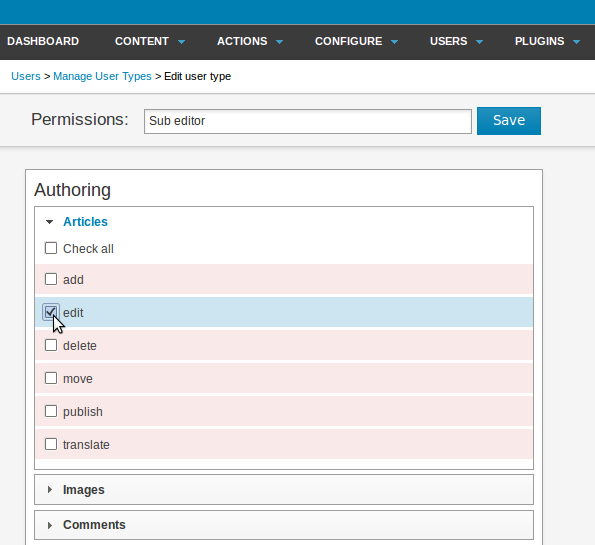Check the publish permission box
The image size is (595, 545).
(x=51, y=411)
